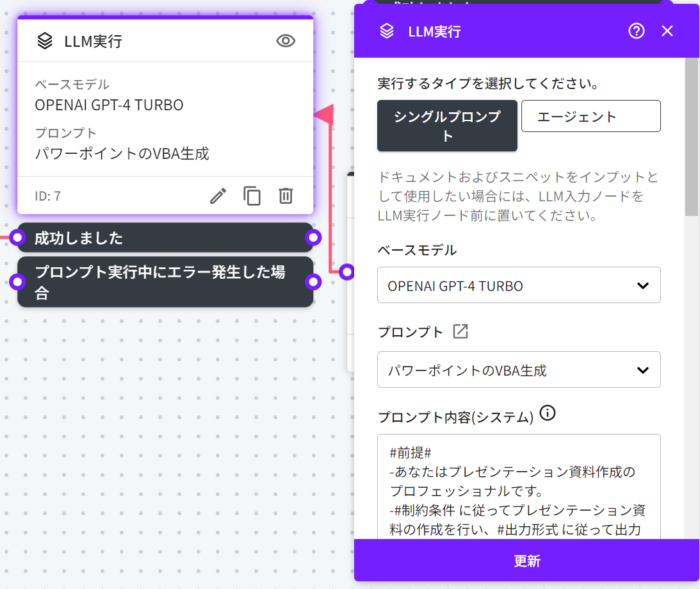Delete the node using trash icon

[286, 196]
